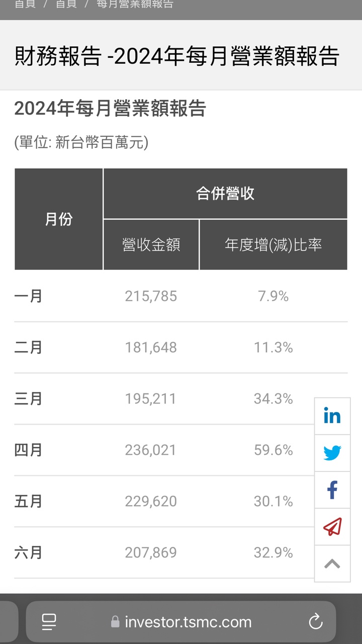The width and height of the screenshot is (362, 644).
Task: Tap the red paper plane send icon
Action: pyautogui.click(x=332, y=527)
